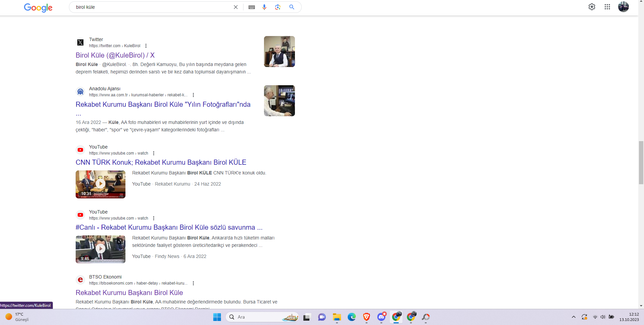
Task: Click the Google logo
Action: [38, 7]
